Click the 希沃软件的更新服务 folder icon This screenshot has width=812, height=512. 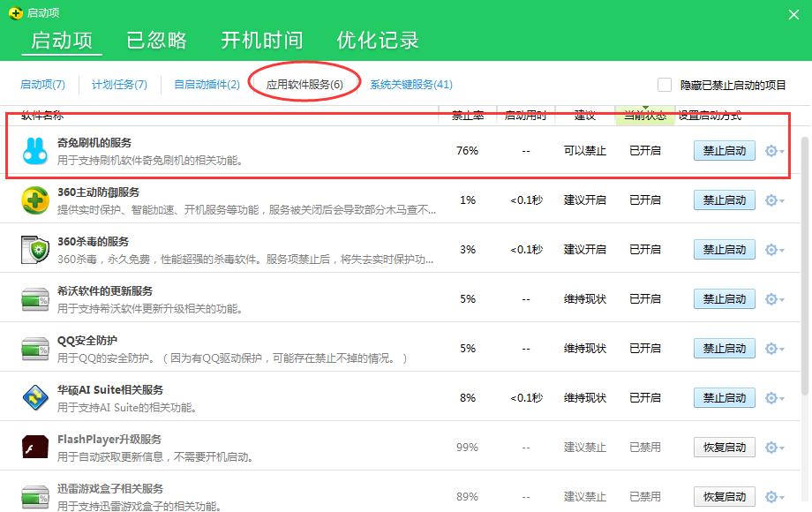click(x=34, y=298)
